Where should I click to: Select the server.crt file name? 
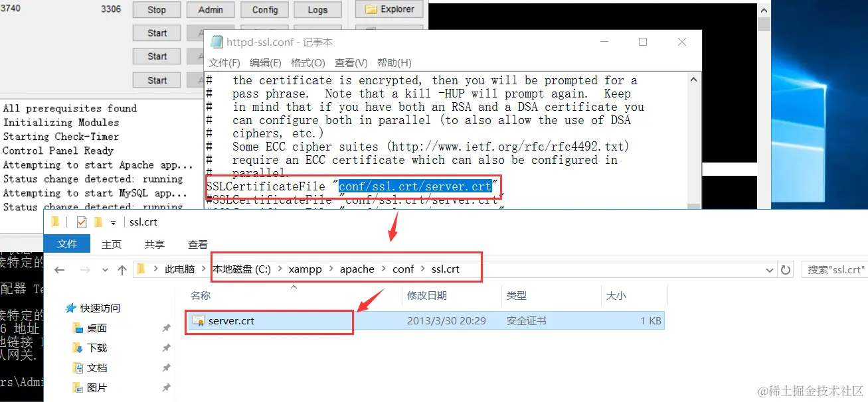coord(231,321)
